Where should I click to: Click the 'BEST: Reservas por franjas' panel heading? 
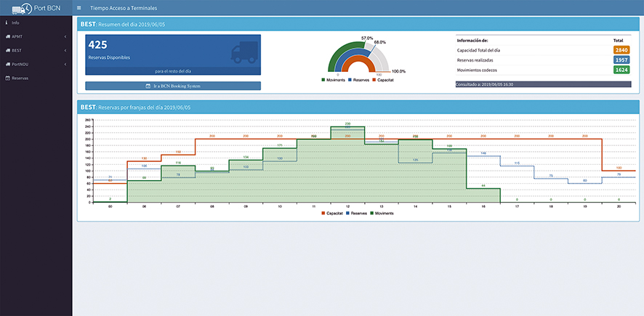pyautogui.click(x=135, y=107)
